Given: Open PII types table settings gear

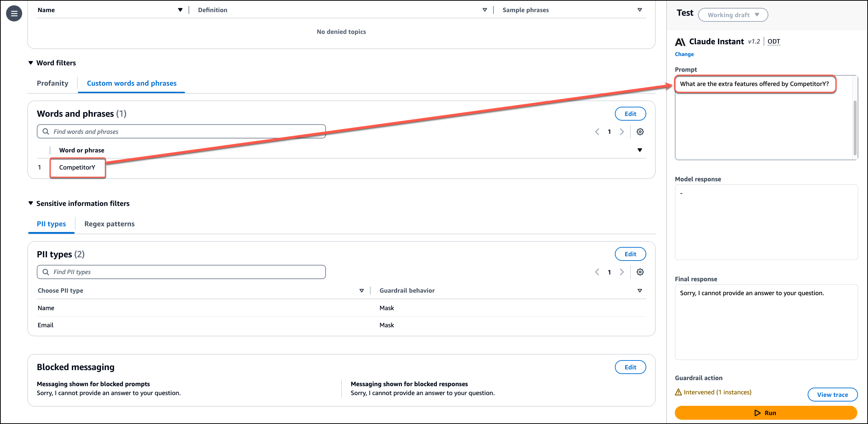Looking at the screenshot, I should coord(640,272).
